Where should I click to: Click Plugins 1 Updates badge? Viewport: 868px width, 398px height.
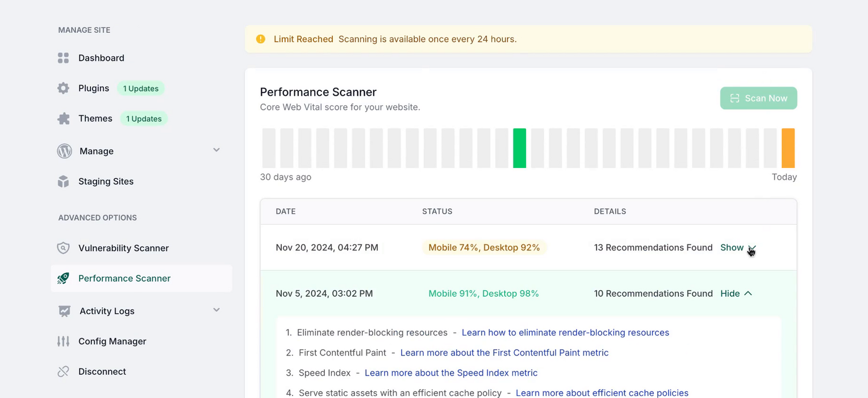(141, 89)
